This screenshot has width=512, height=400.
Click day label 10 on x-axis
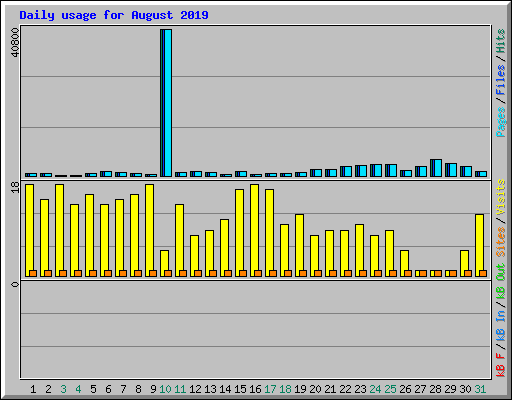(x=165, y=389)
